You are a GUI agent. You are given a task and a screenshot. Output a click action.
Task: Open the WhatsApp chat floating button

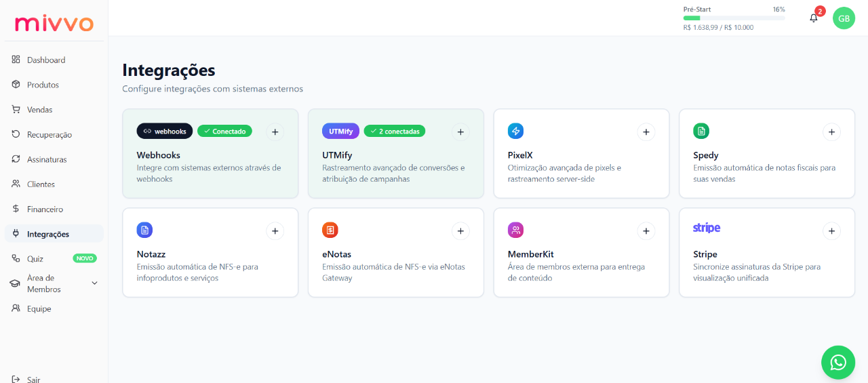pyautogui.click(x=838, y=362)
